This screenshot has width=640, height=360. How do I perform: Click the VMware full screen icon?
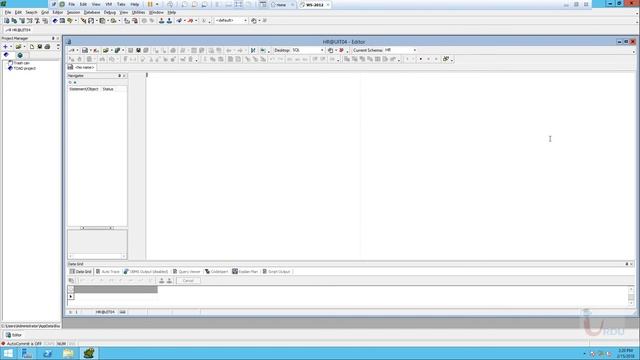click(238, 4)
